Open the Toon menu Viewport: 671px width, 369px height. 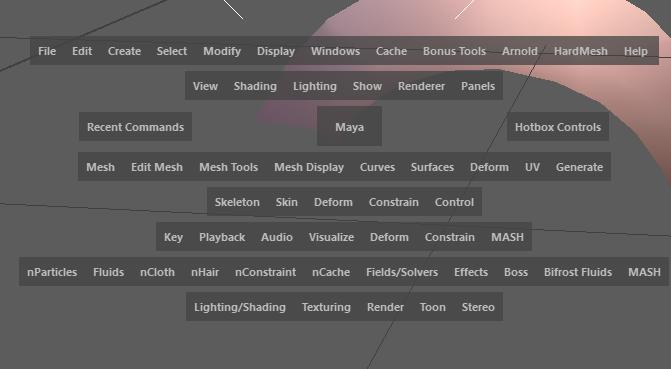pos(432,307)
